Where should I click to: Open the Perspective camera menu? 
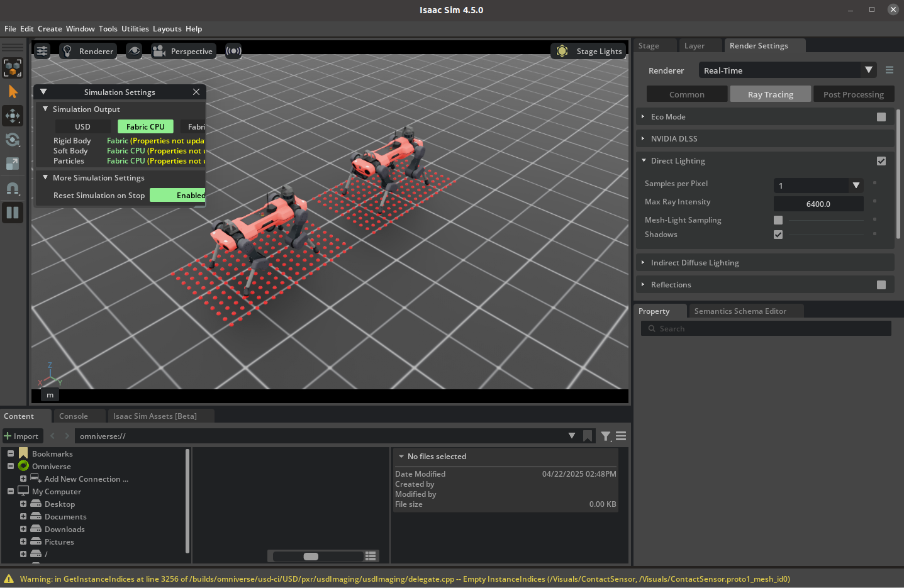pyautogui.click(x=184, y=51)
